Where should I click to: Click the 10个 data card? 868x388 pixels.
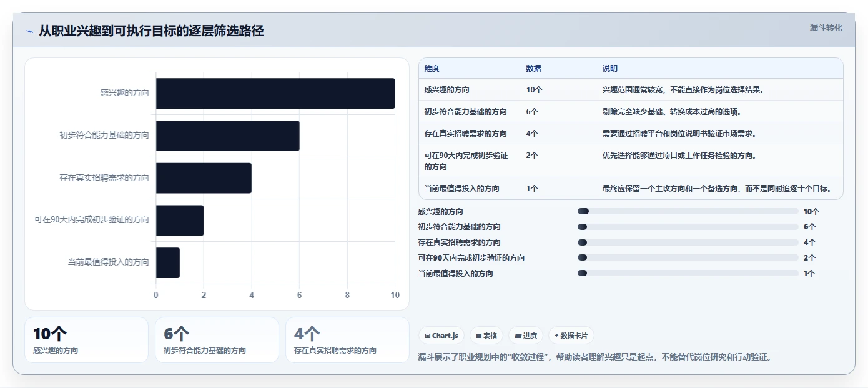click(x=87, y=340)
